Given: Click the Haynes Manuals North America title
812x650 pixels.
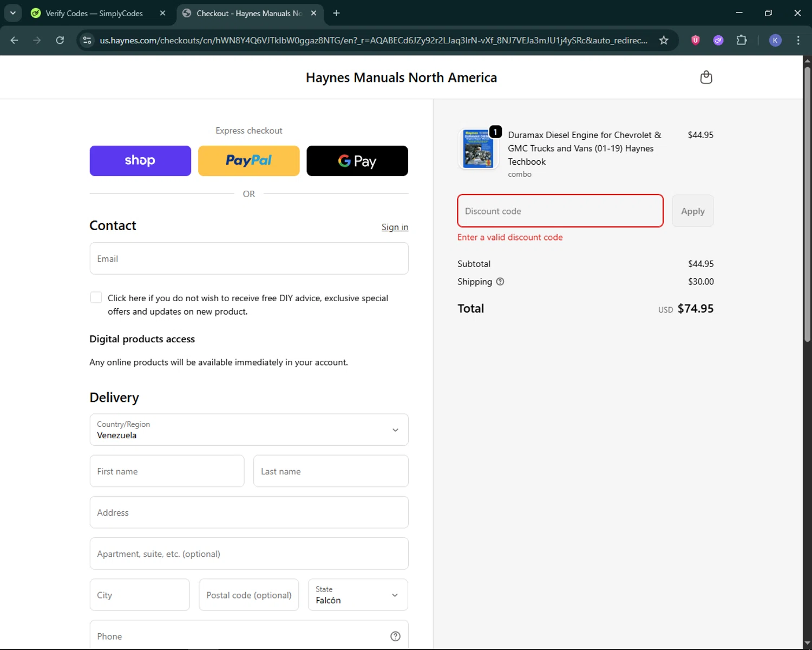Looking at the screenshot, I should point(401,77).
